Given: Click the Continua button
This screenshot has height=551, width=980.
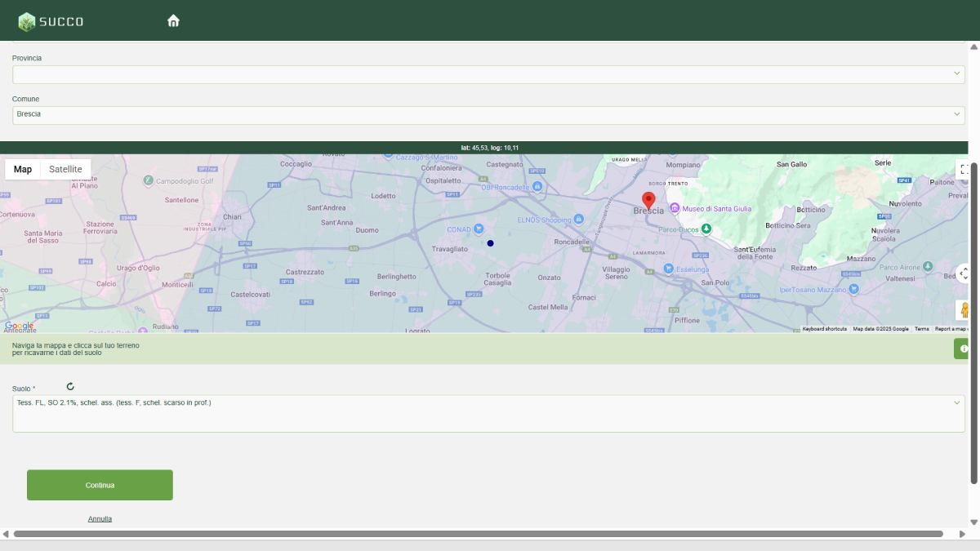Looking at the screenshot, I should (100, 484).
